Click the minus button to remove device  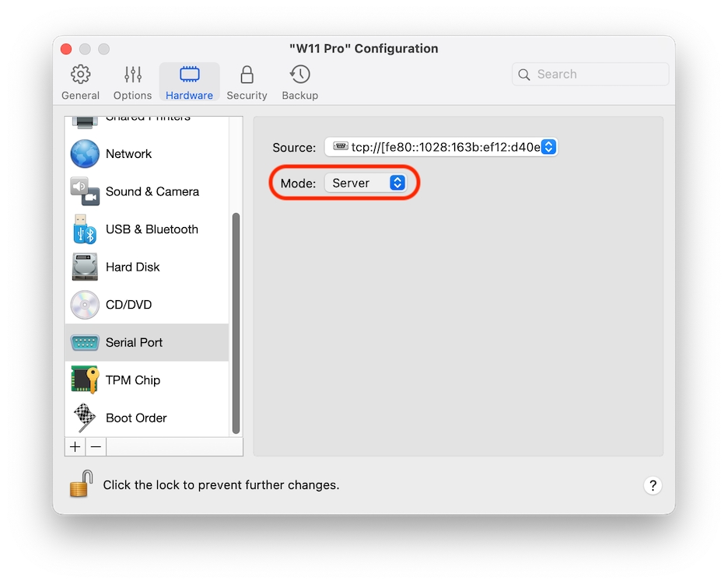(96, 446)
